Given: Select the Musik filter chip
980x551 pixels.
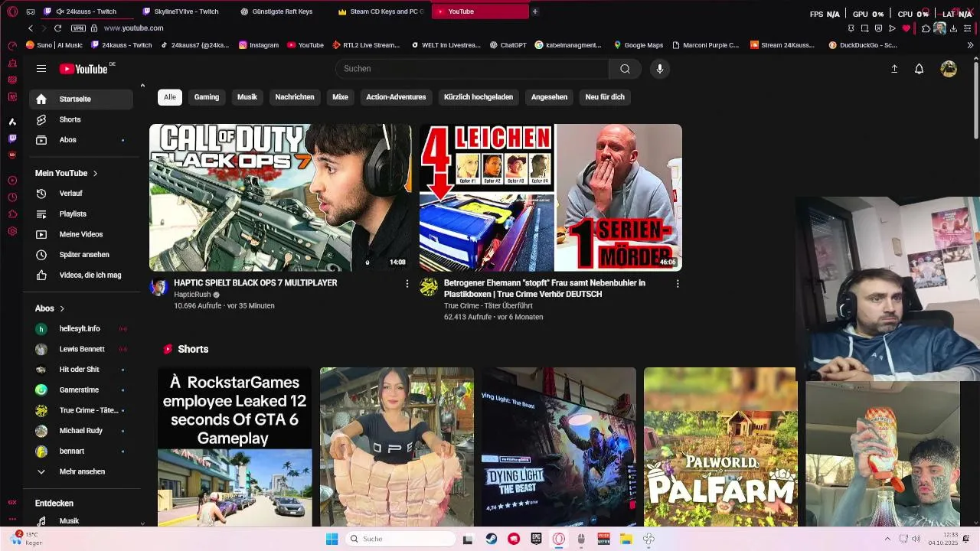Looking at the screenshot, I should coord(247,97).
